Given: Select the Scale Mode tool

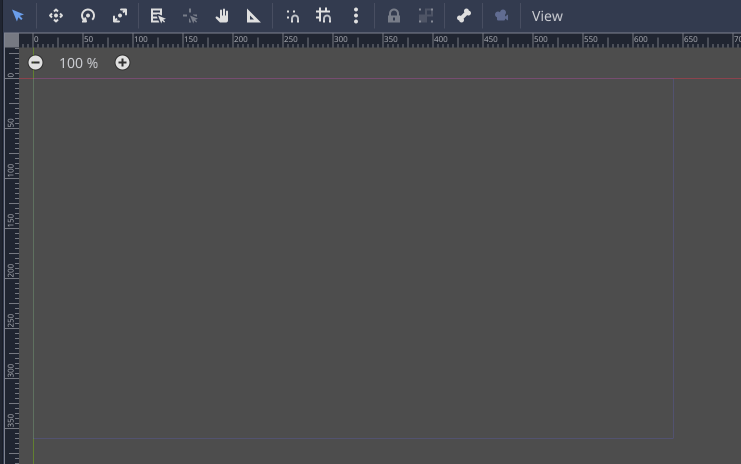Looking at the screenshot, I should [x=120, y=16].
